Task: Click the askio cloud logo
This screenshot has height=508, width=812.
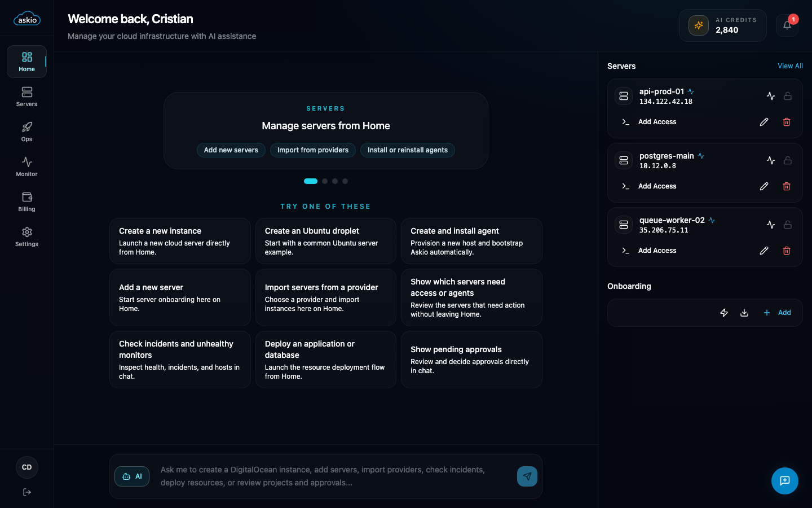Action: tap(27, 19)
